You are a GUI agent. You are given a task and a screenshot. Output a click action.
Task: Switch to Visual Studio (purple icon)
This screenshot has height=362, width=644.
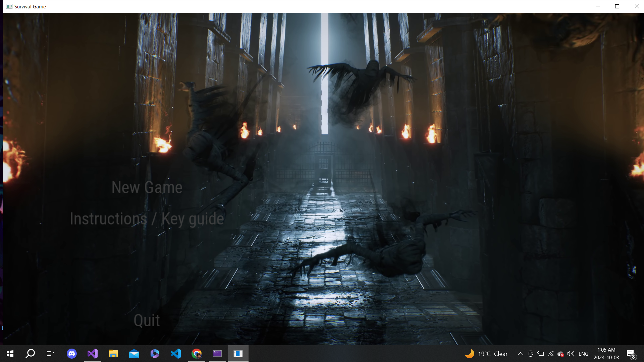click(x=93, y=354)
